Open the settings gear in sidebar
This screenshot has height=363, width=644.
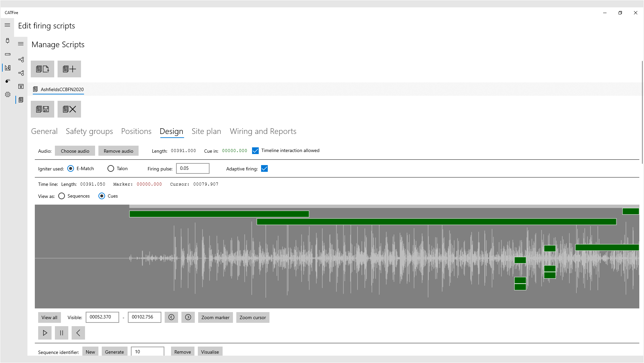click(x=8, y=94)
